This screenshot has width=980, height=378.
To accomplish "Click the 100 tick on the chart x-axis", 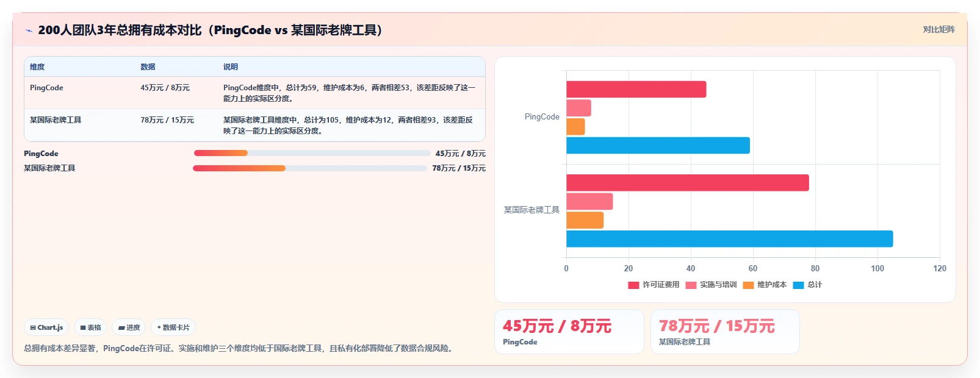I will pos(877,268).
